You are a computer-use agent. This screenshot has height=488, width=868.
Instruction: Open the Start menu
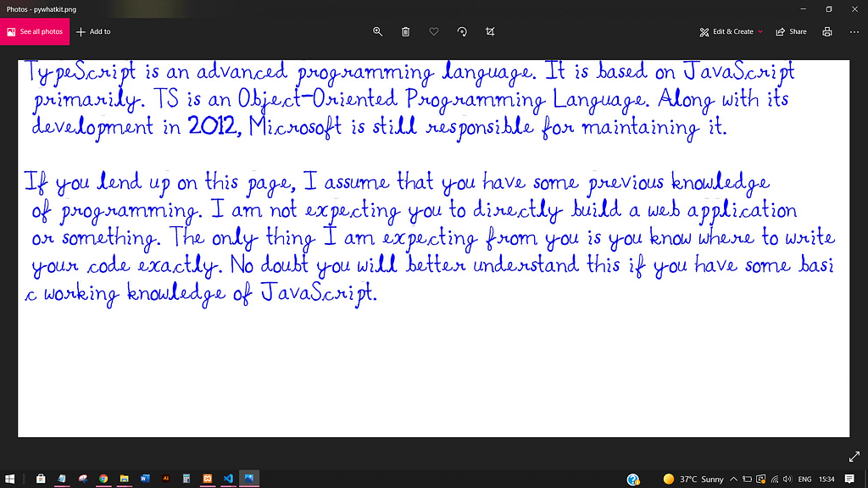point(10,478)
